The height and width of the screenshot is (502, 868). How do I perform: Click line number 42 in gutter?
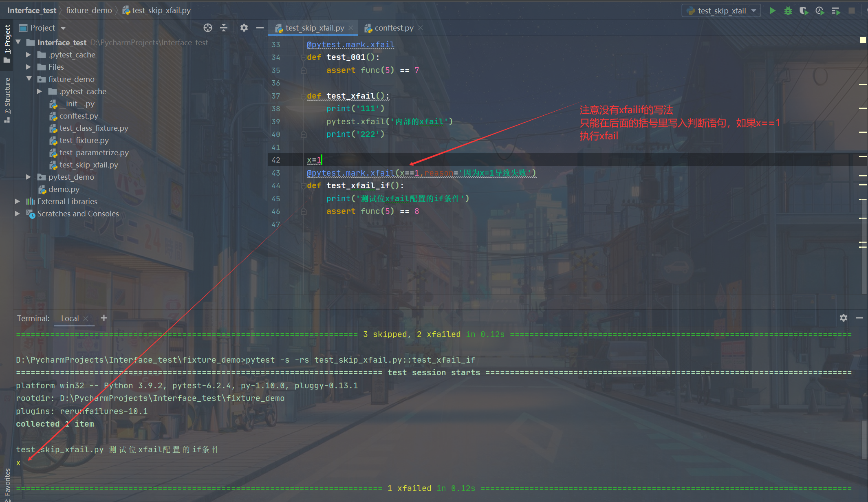tap(276, 160)
